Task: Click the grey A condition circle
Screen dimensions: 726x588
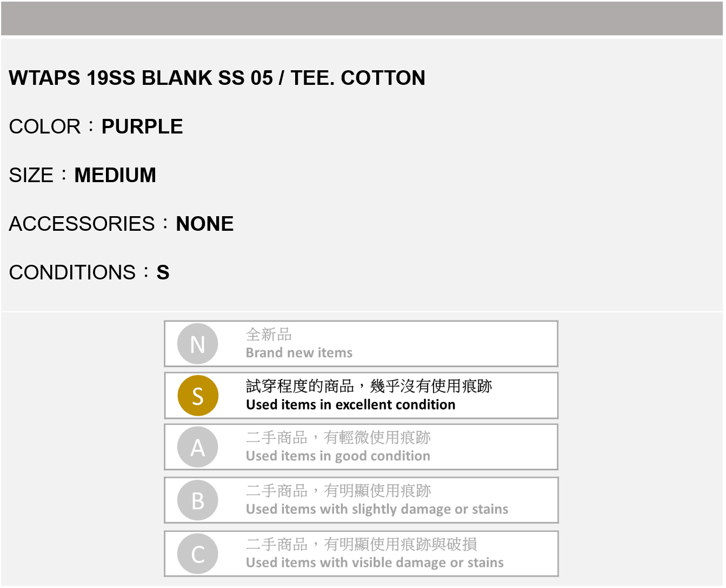Action: [198, 447]
